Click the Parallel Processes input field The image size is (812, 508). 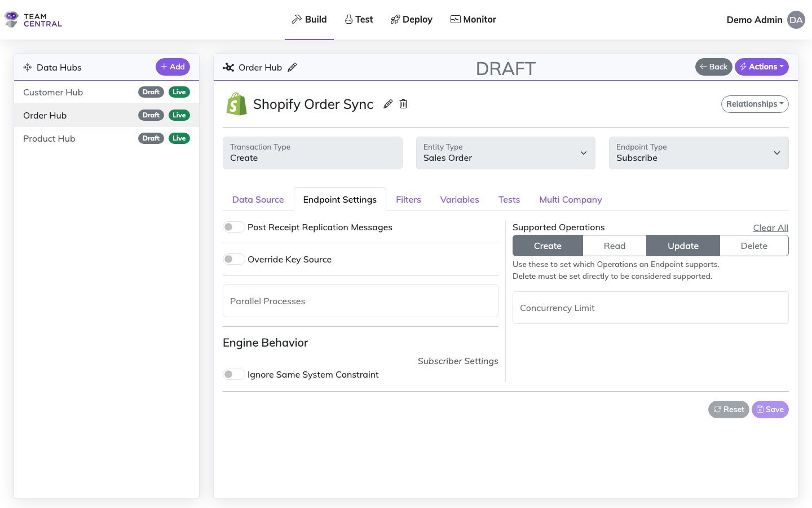(x=360, y=301)
